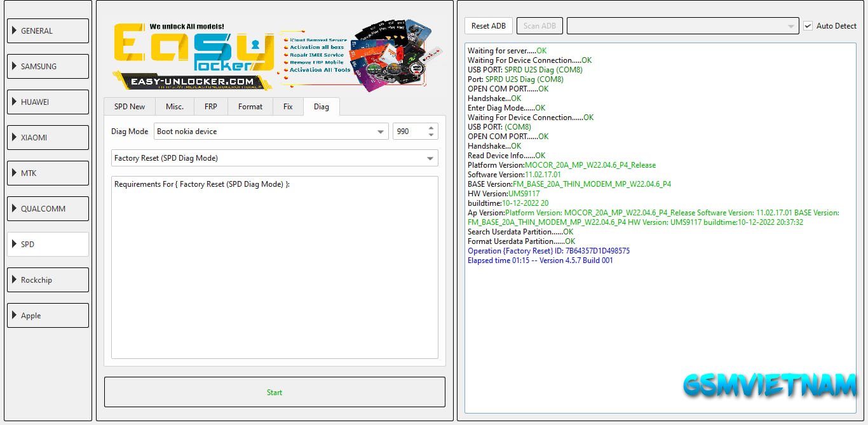The height and width of the screenshot is (425, 868).
Task: Open the FRP tab
Action: click(211, 107)
